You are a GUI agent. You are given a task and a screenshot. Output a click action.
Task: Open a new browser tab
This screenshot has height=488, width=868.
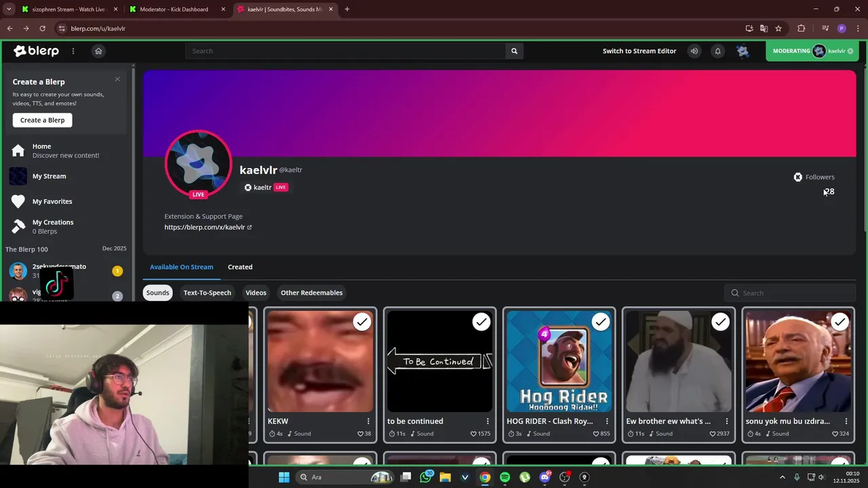347,9
